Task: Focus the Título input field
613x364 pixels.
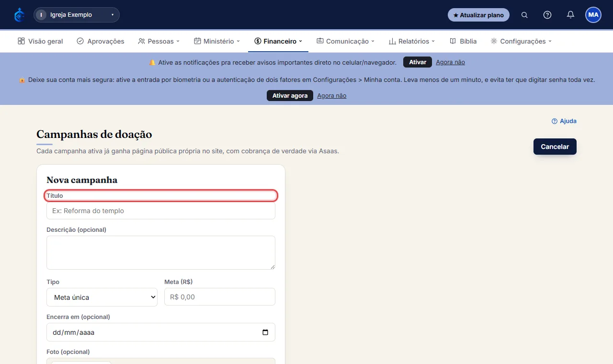Action: tap(161, 211)
